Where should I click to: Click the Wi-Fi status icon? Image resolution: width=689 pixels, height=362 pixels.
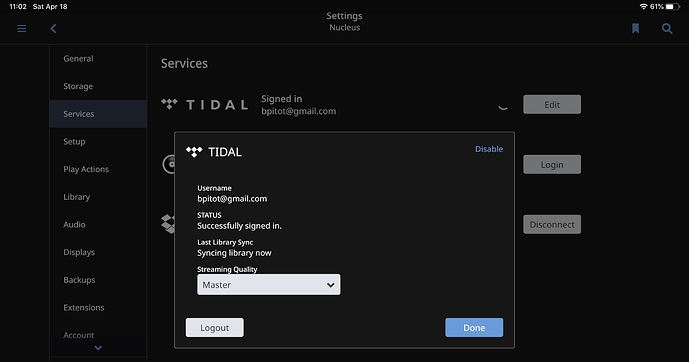(x=643, y=7)
